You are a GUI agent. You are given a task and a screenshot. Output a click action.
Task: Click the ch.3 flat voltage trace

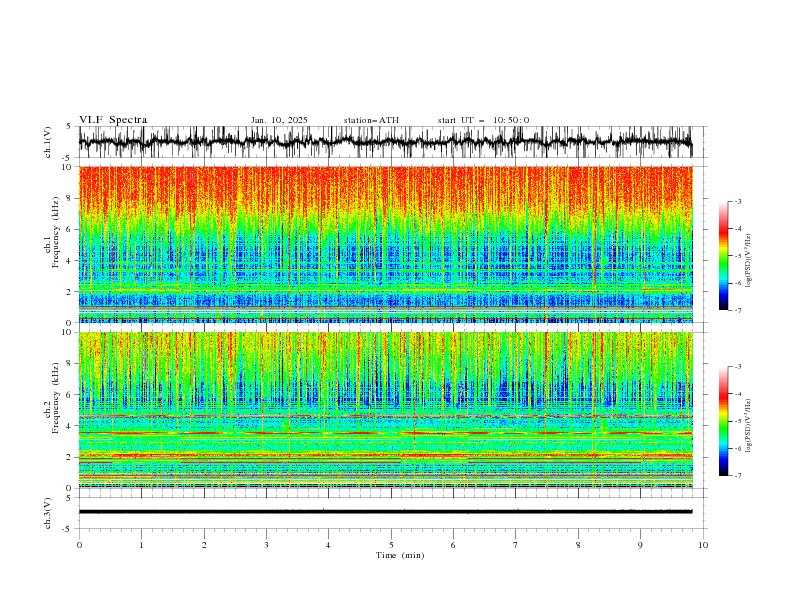(385, 512)
